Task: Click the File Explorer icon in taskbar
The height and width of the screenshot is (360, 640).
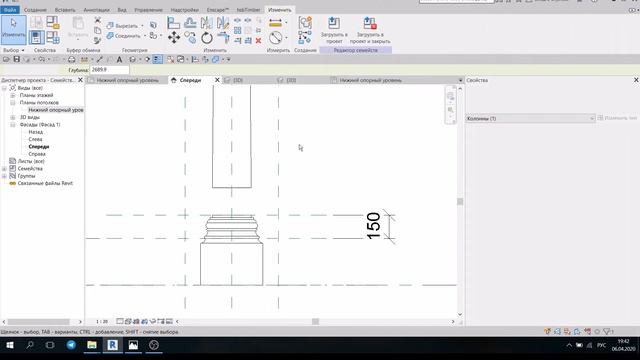Action: 92,345
